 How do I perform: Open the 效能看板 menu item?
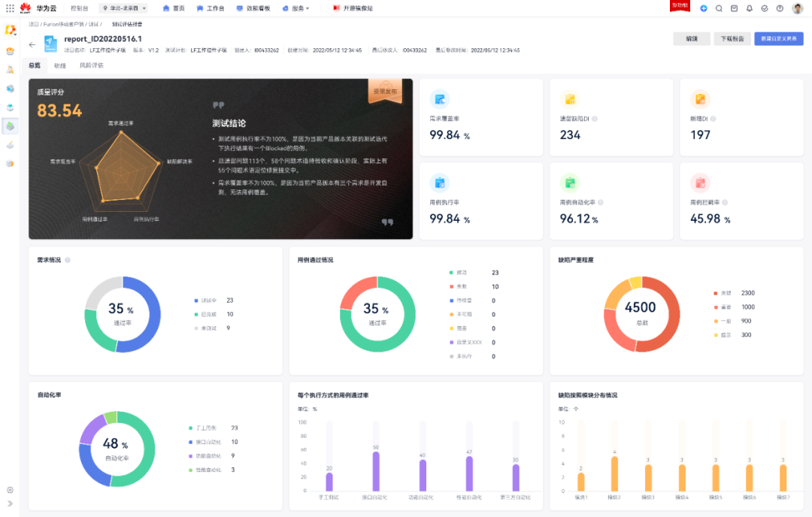pos(253,8)
